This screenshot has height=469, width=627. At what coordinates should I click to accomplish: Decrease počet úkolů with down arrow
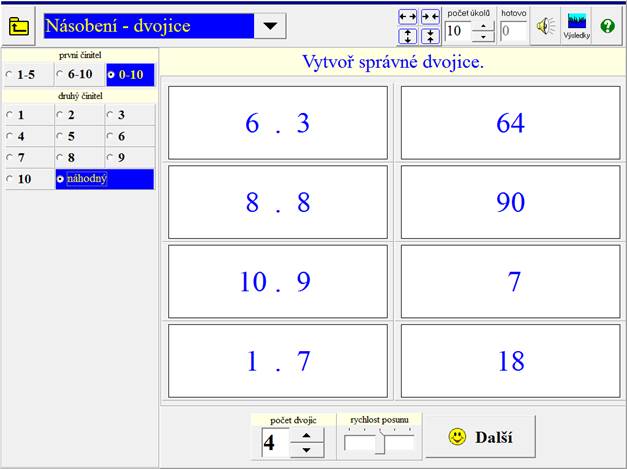coord(483,36)
